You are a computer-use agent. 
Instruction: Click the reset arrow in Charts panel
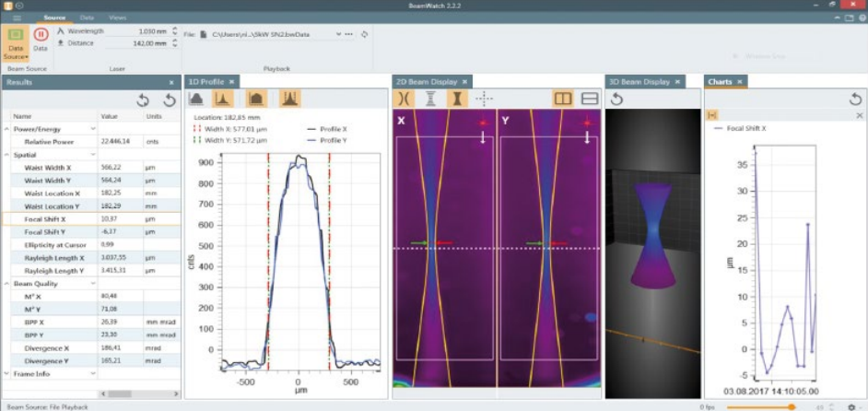855,99
